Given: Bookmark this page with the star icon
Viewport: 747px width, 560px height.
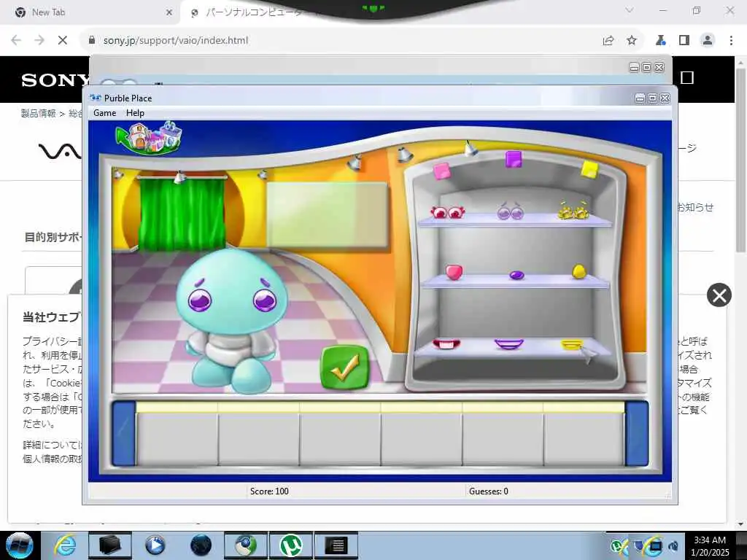Looking at the screenshot, I should coord(632,41).
